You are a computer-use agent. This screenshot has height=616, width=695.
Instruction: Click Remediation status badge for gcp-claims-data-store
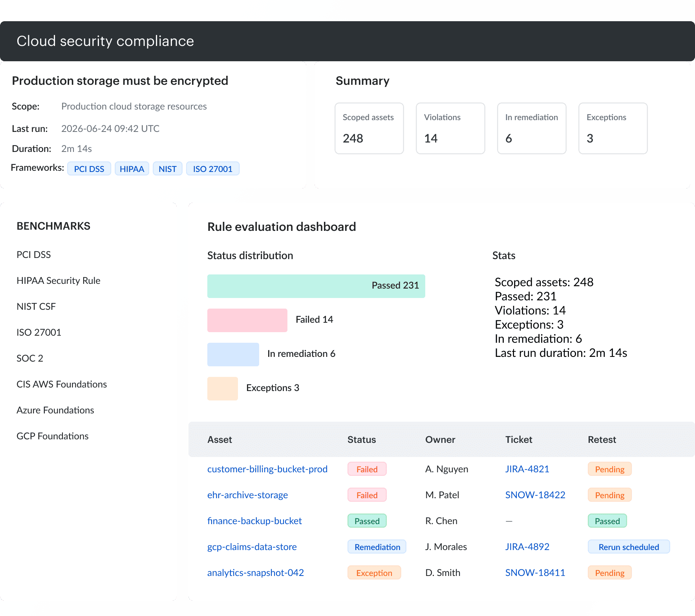click(x=377, y=547)
